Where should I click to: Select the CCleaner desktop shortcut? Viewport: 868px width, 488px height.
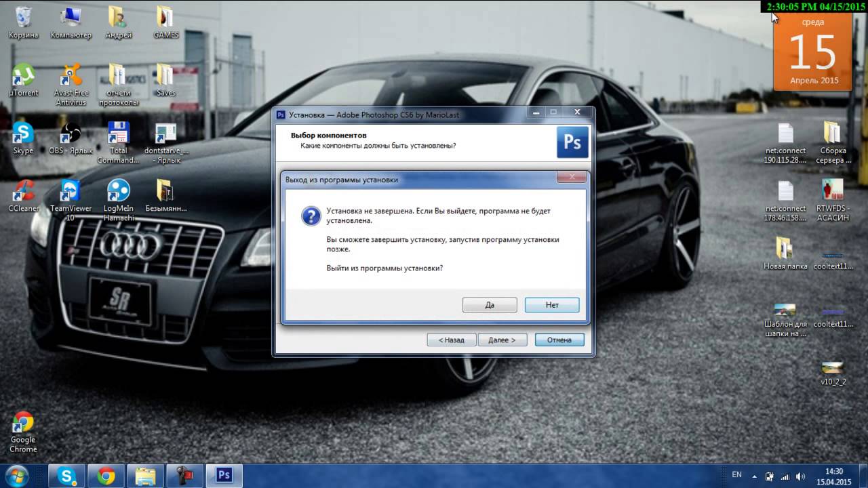point(23,196)
